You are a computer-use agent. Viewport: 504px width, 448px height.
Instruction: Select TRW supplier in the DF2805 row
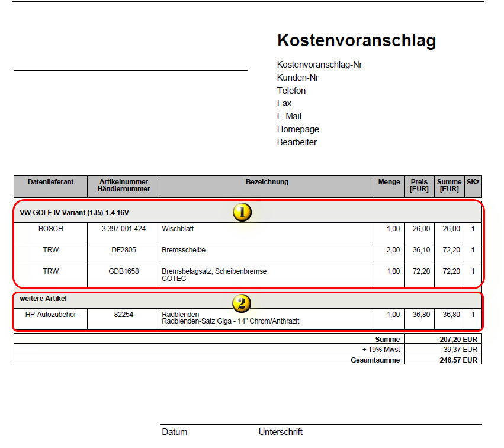pyautogui.click(x=51, y=250)
